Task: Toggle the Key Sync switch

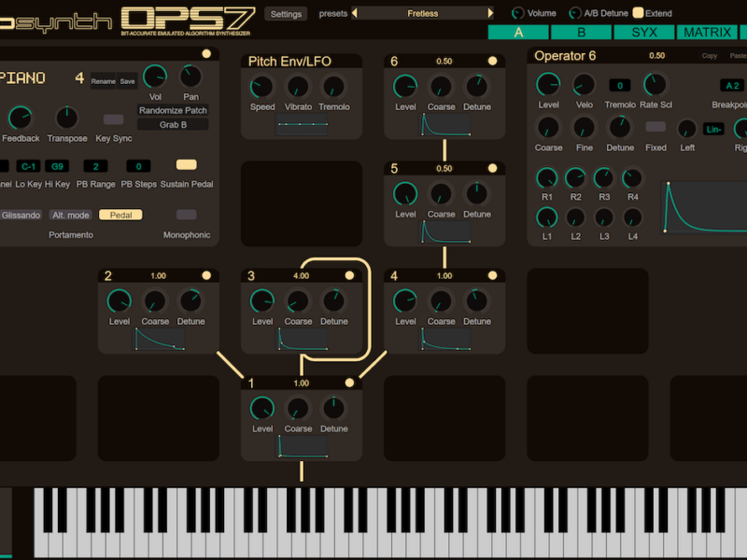Action: (113, 119)
